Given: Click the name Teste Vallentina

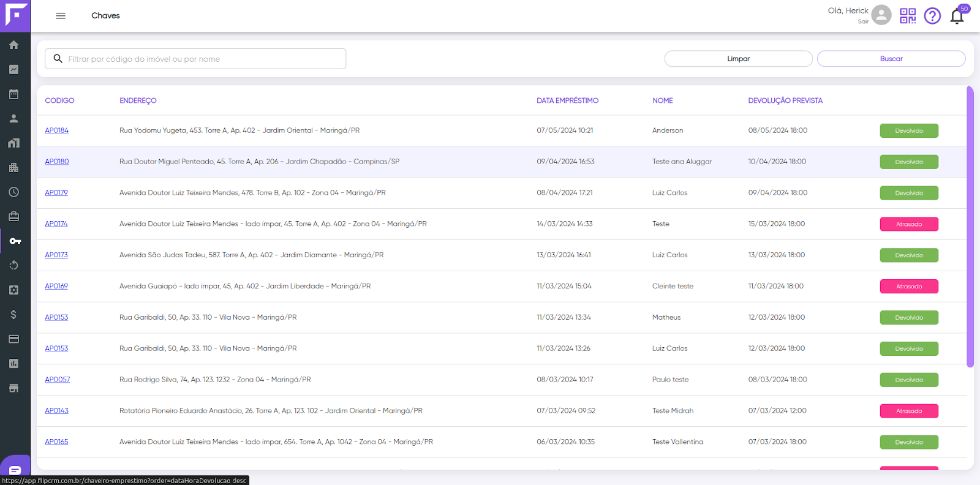Looking at the screenshot, I should point(677,442).
